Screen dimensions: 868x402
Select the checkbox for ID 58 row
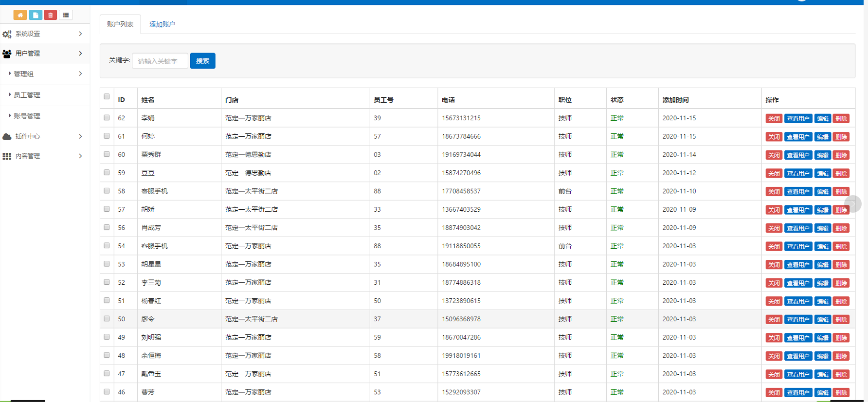coord(107,191)
